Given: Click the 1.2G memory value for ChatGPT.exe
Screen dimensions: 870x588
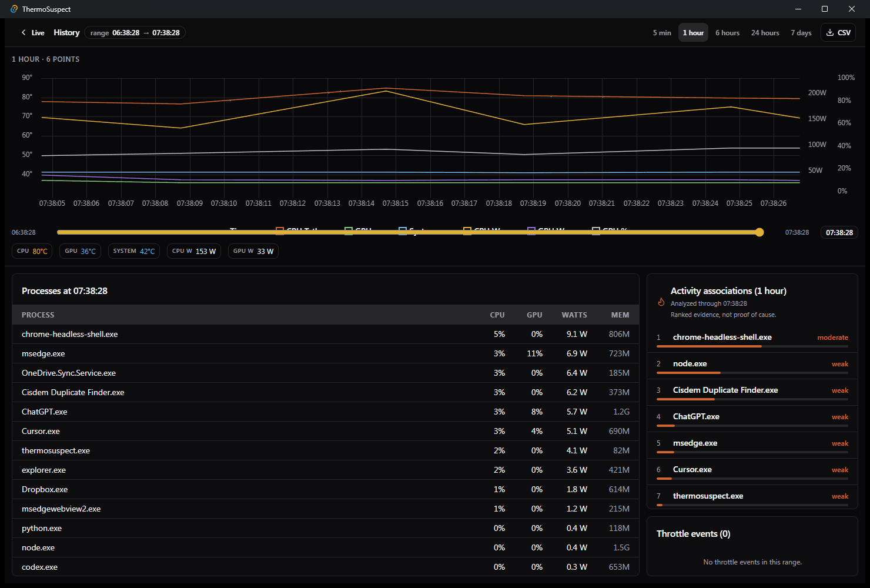Looking at the screenshot, I should tap(621, 412).
